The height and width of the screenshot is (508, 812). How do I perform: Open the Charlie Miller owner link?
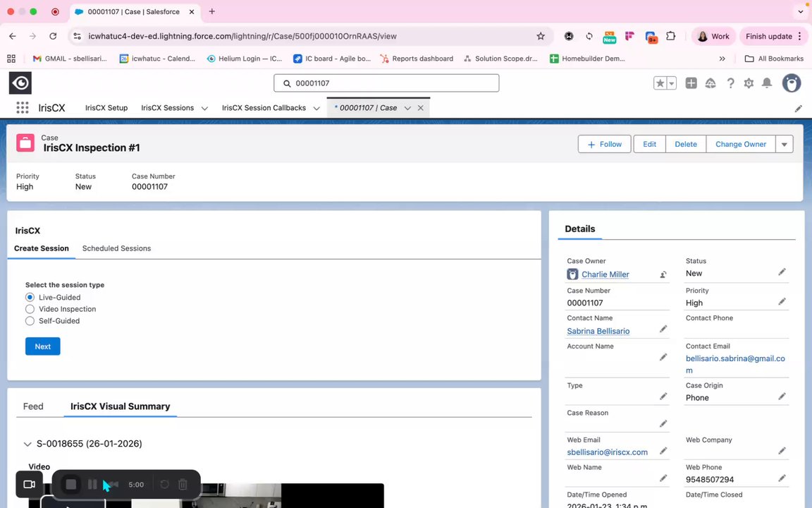coord(605,274)
